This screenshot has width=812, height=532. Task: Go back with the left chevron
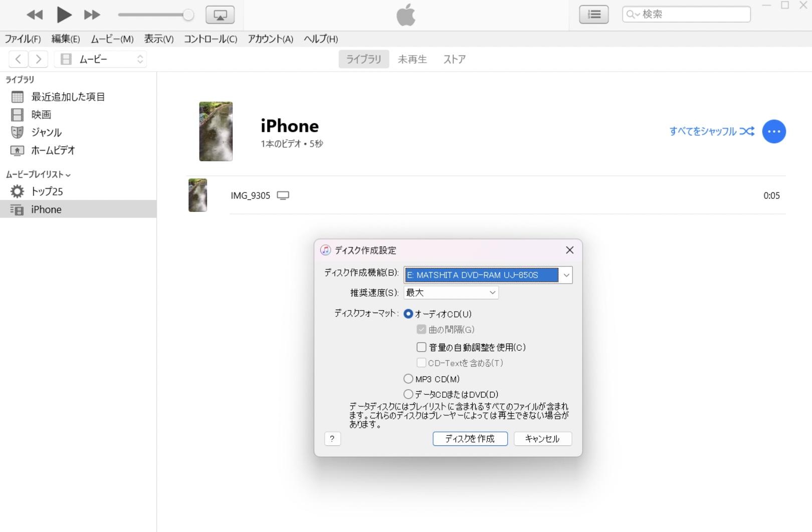pyautogui.click(x=18, y=59)
